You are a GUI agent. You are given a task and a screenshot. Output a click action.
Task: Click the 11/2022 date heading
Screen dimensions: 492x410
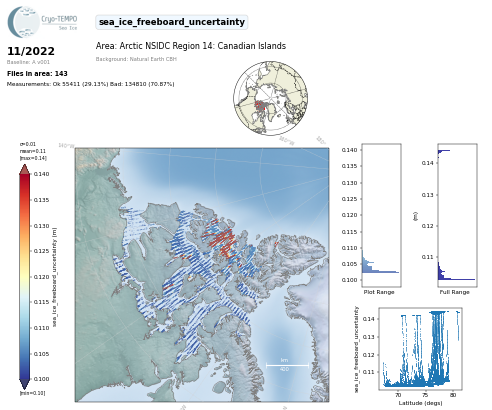click(x=31, y=51)
